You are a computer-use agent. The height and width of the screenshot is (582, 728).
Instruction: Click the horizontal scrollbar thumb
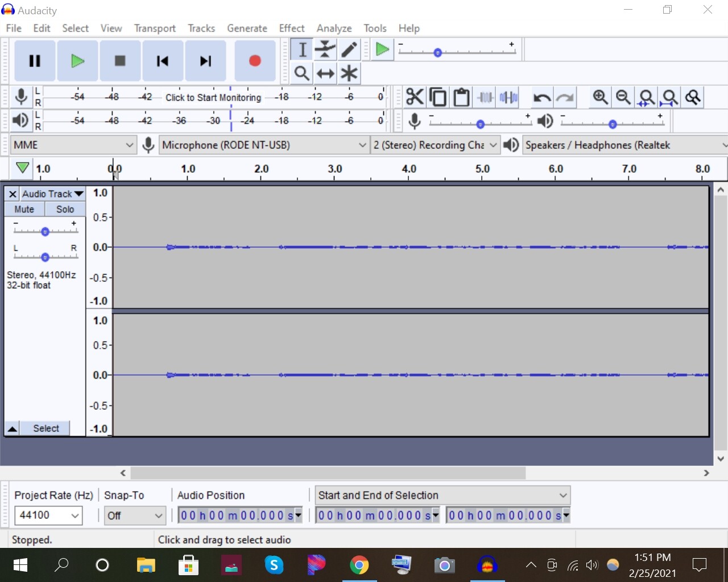click(x=328, y=473)
